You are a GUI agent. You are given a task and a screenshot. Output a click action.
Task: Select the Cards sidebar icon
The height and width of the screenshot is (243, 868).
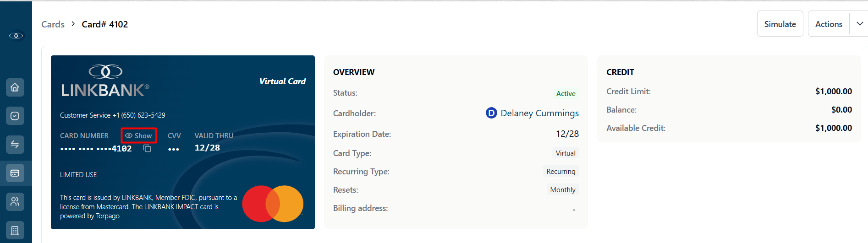coord(15,173)
